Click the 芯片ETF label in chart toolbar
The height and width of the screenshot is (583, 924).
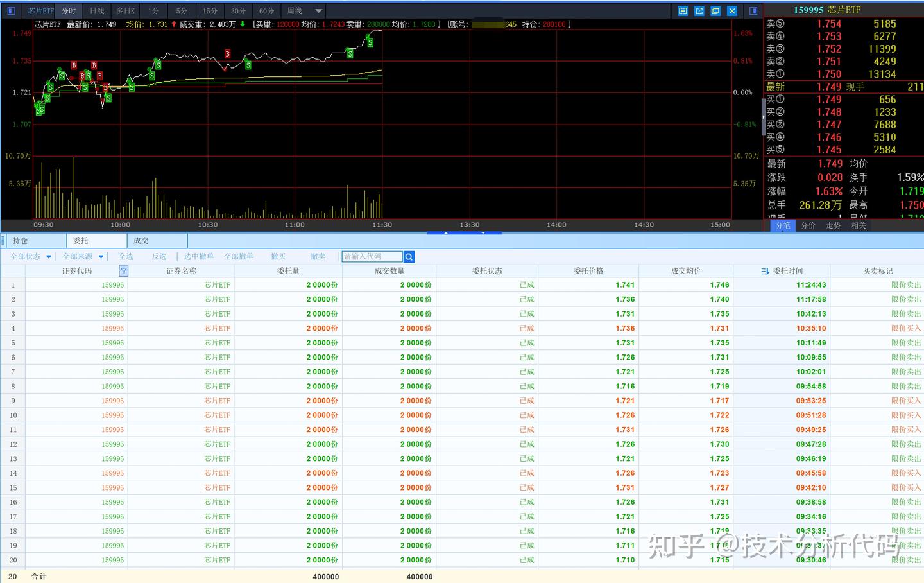tap(40, 11)
